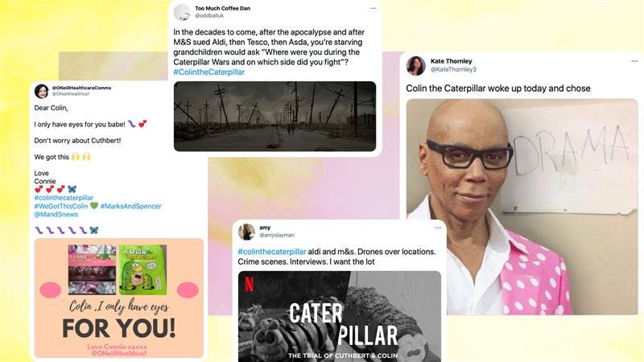
Task: Open the more options menu on Too Much Coffee Dan's tweet
Action: click(373, 8)
